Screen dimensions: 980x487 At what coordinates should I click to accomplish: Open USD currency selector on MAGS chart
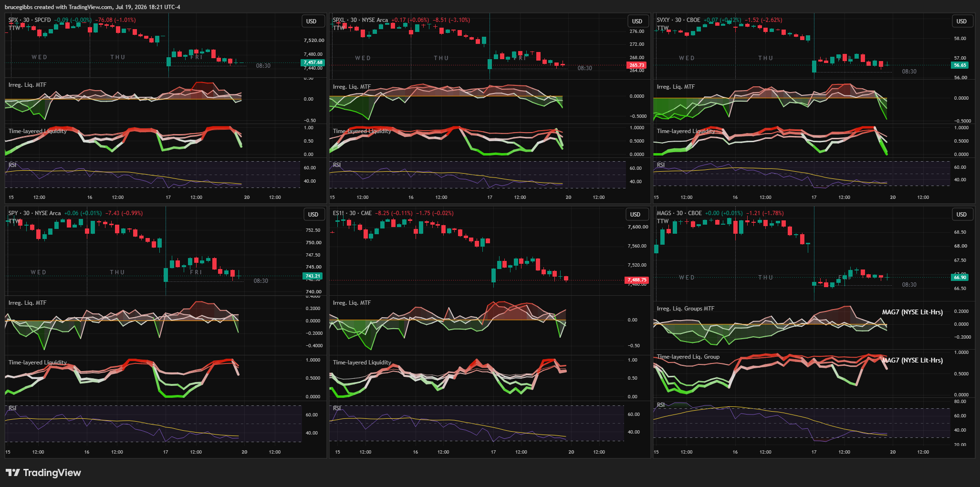(961, 215)
